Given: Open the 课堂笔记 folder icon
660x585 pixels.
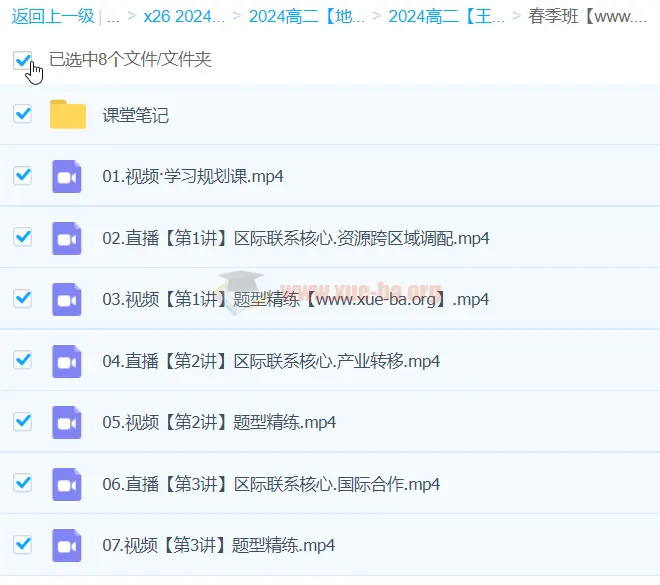Looking at the screenshot, I should click(x=68, y=114).
